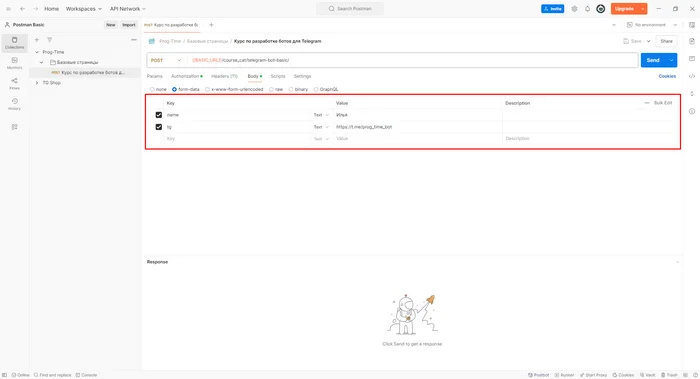Open the API Network dropdown menu
This screenshot has height=379, width=700.
[x=128, y=8]
